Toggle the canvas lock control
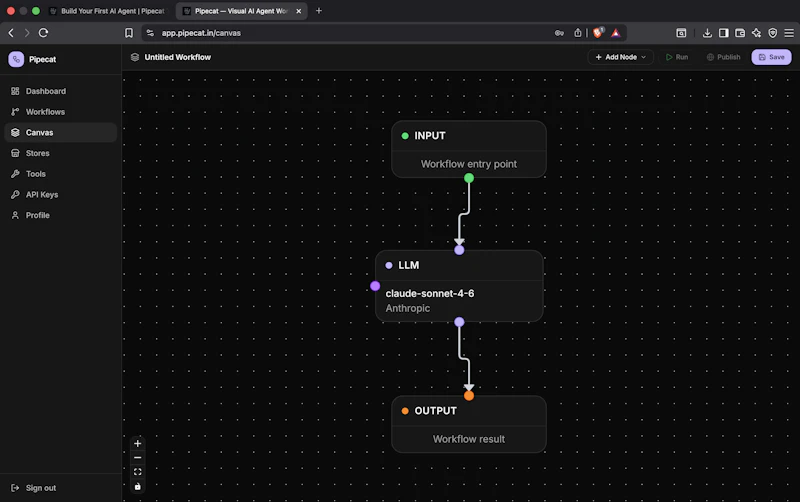Screen dimensions: 800x502 coord(137,486)
